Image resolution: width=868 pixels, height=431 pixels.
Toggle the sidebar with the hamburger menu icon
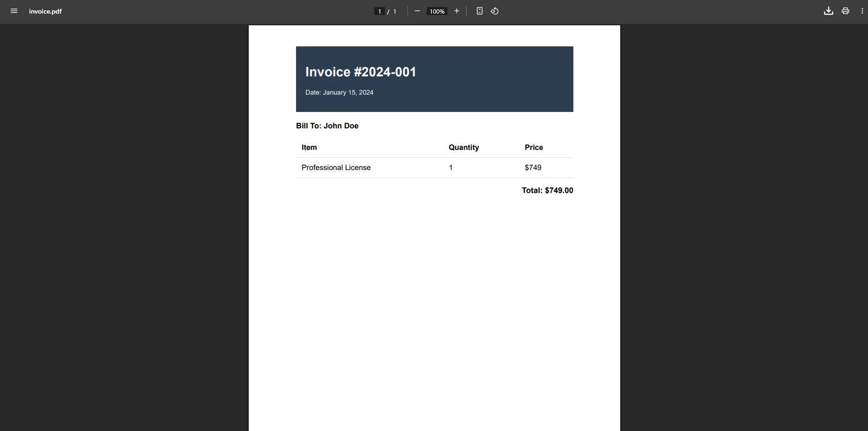(14, 11)
